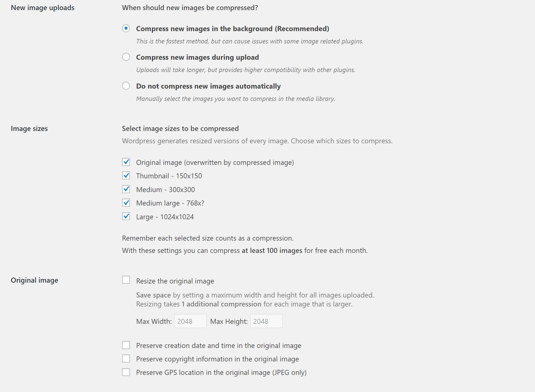Enable Preserve creation date and time
This screenshot has width=535, height=392.
[126, 345]
